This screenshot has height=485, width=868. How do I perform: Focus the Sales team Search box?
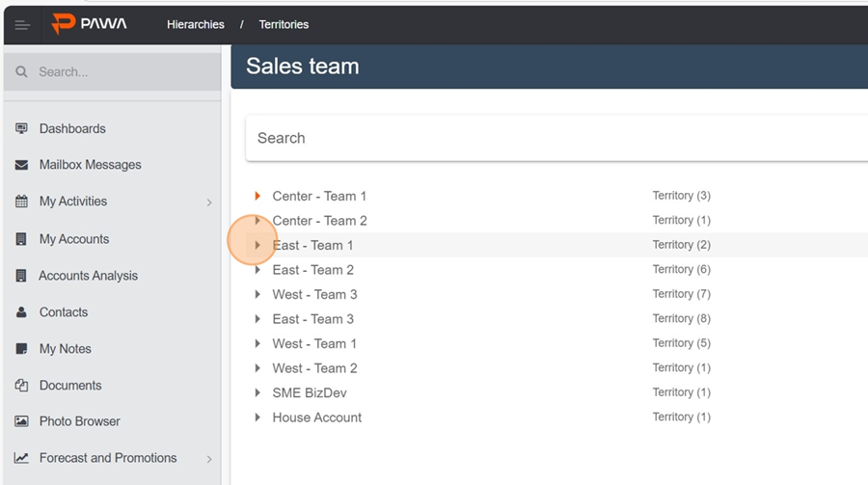[x=556, y=138]
